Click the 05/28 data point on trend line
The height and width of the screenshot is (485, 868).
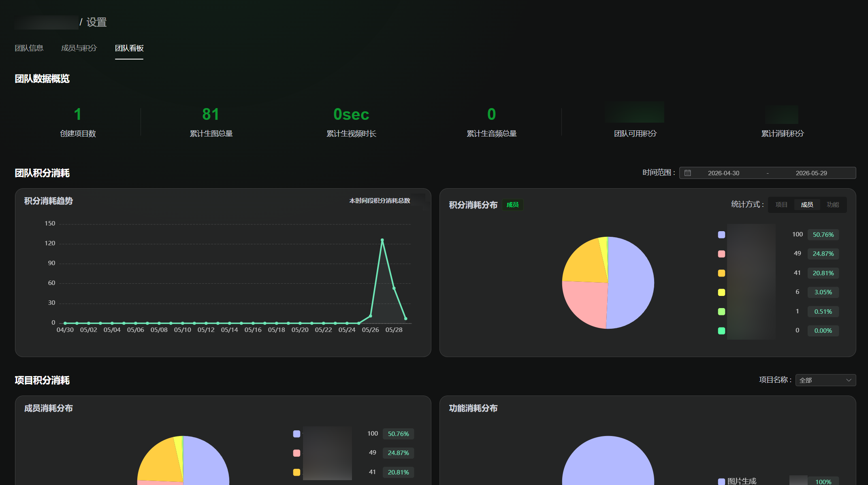pyautogui.click(x=394, y=288)
